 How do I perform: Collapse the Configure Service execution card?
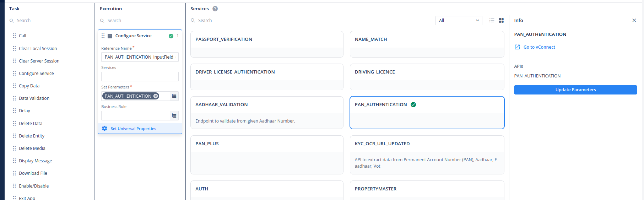(110, 36)
